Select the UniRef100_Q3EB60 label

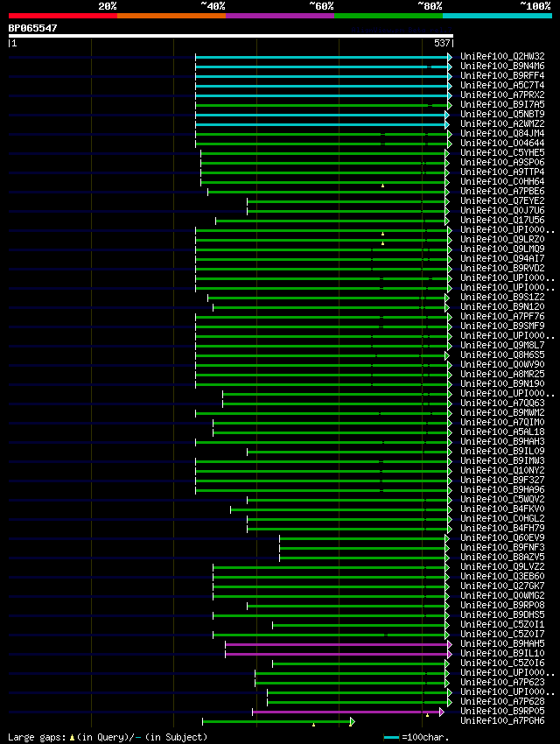502,576
